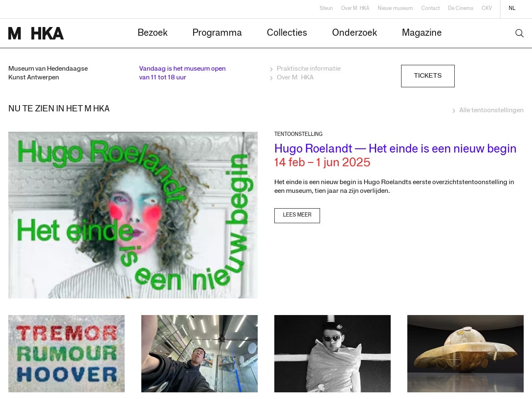Click chevron beside Over M HKA info link
Screen dimensions: 532x399
[x=271, y=78]
